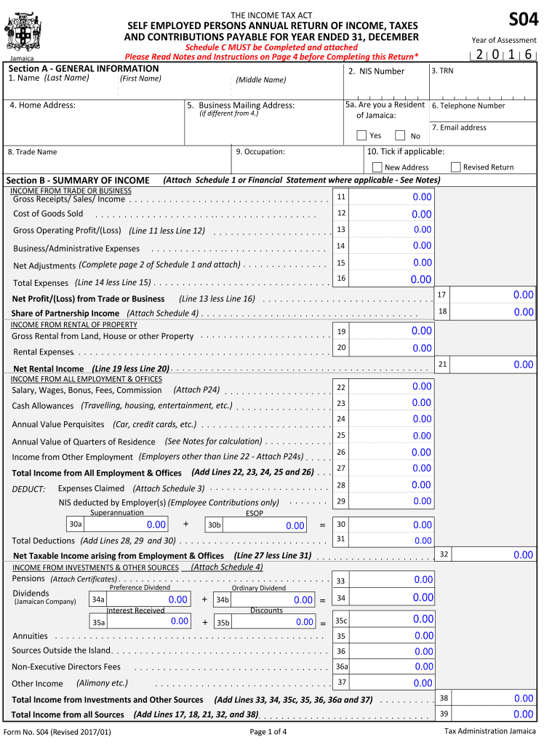Tick the Yes resident of Jamaica checkbox
The height and width of the screenshot is (745, 560).
pos(361,135)
